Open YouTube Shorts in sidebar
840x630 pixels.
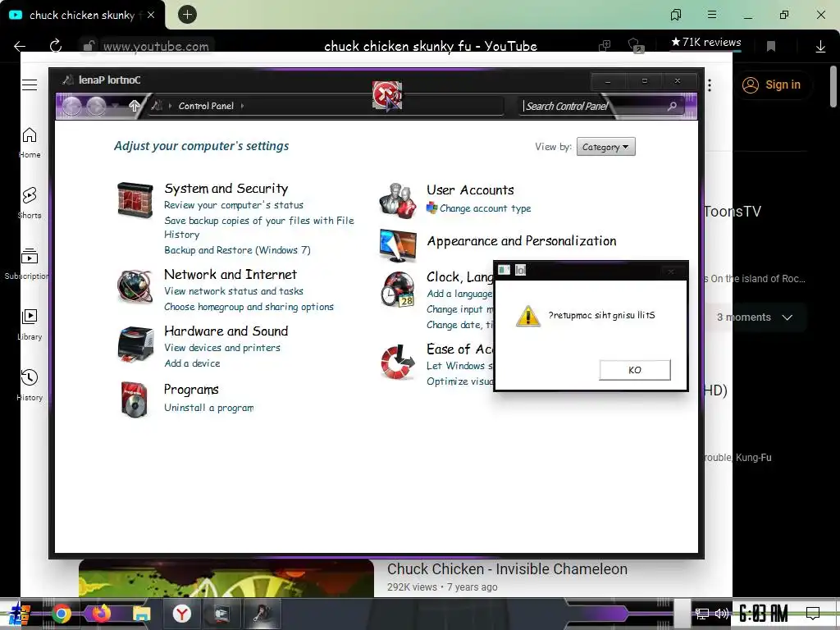point(30,203)
